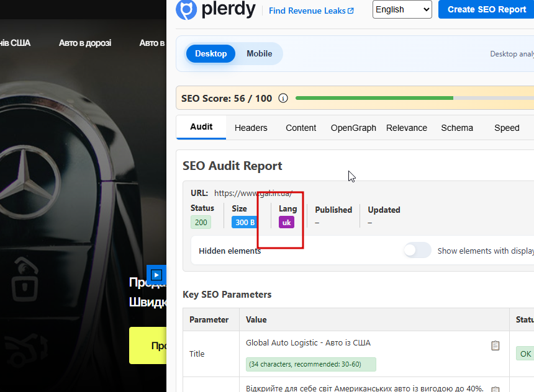Click the SEO score progress bar
This screenshot has width=534, height=392.
click(x=414, y=98)
